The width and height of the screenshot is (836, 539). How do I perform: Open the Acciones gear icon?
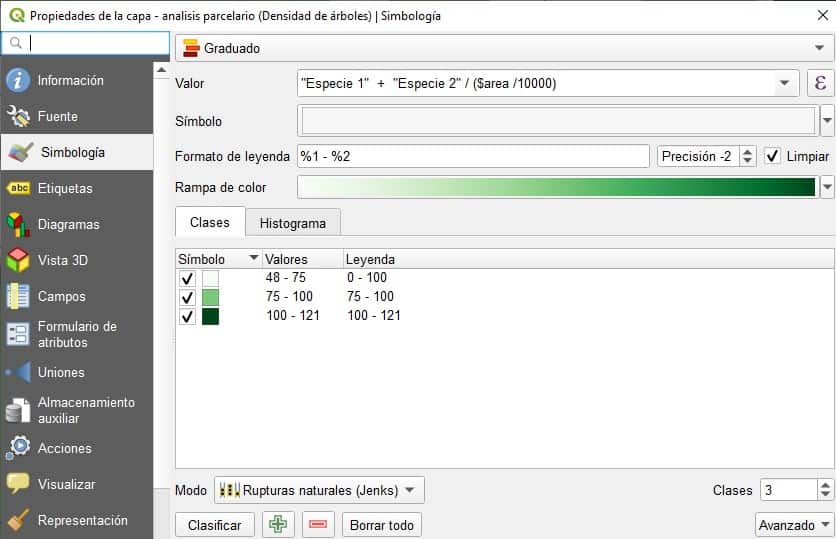[18, 448]
